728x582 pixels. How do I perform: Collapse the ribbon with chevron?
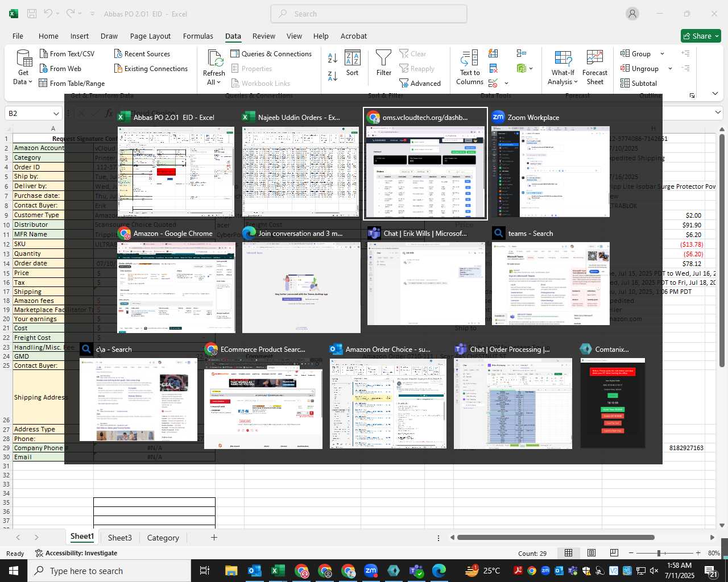[715, 93]
